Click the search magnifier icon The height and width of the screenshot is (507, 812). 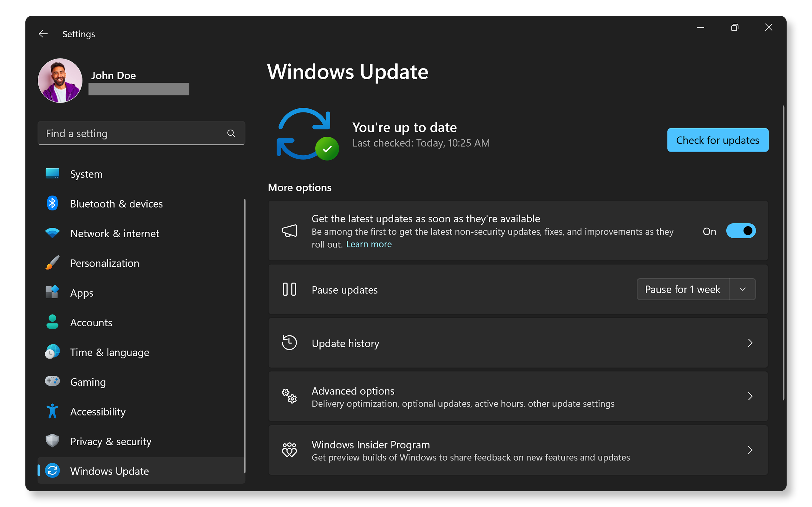[231, 133]
